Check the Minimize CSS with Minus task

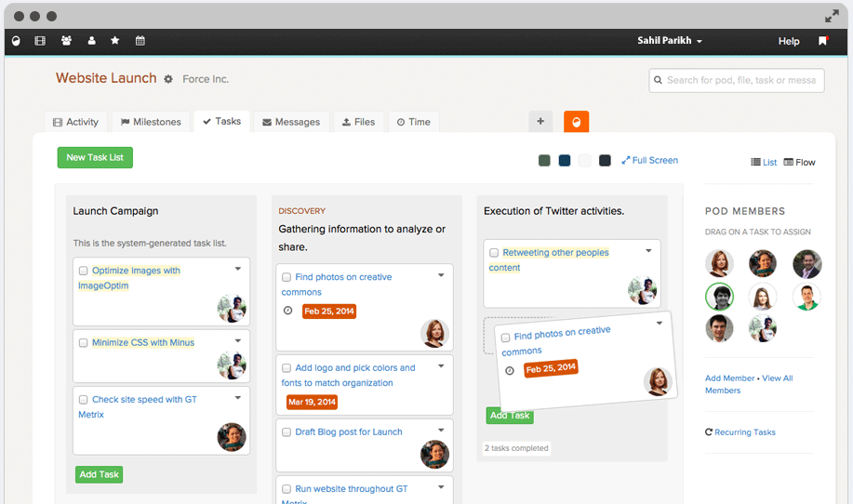pos(84,343)
